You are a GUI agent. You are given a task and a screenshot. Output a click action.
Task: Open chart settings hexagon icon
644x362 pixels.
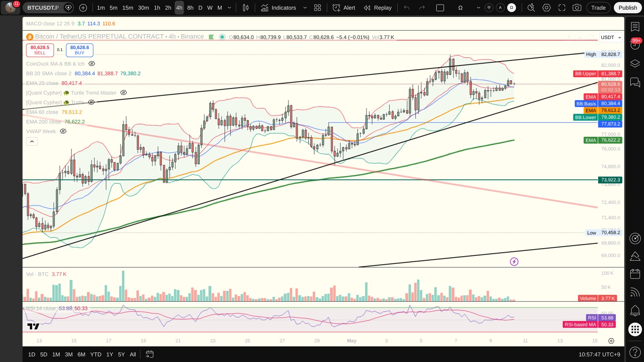click(547, 8)
